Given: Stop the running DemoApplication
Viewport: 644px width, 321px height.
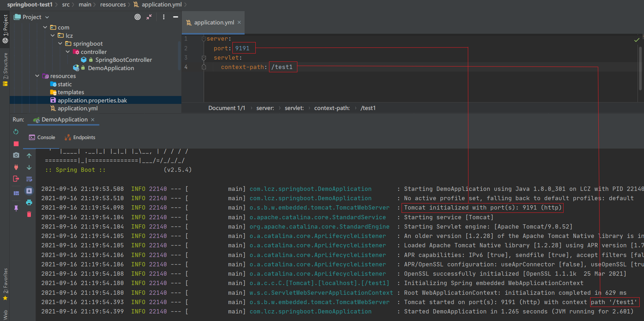Looking at the screenshot, I should [16, 144].
